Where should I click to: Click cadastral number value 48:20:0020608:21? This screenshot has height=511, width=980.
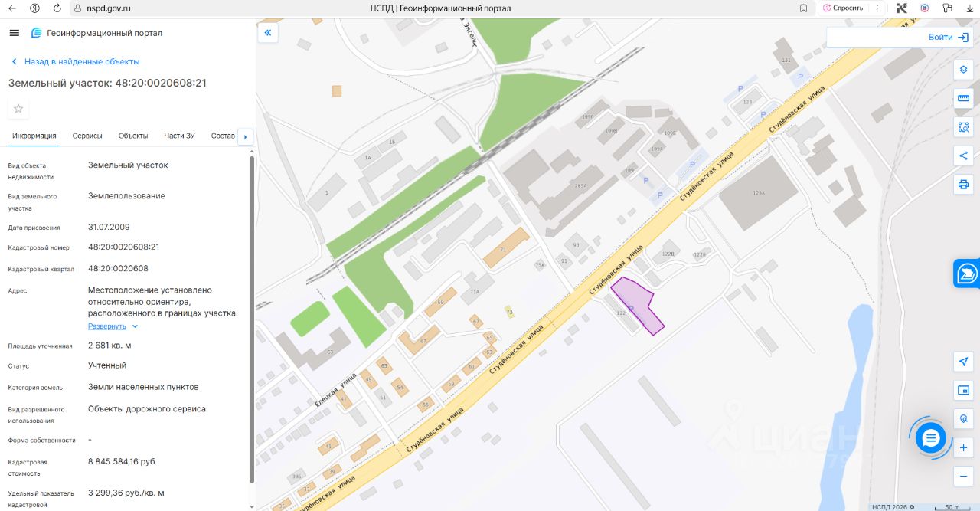click(123, 247)
